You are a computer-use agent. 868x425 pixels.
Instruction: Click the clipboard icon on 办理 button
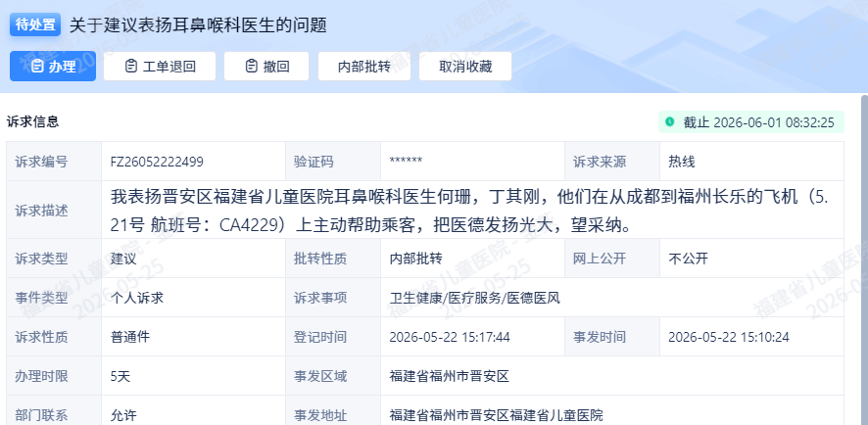tap(37, 67)
